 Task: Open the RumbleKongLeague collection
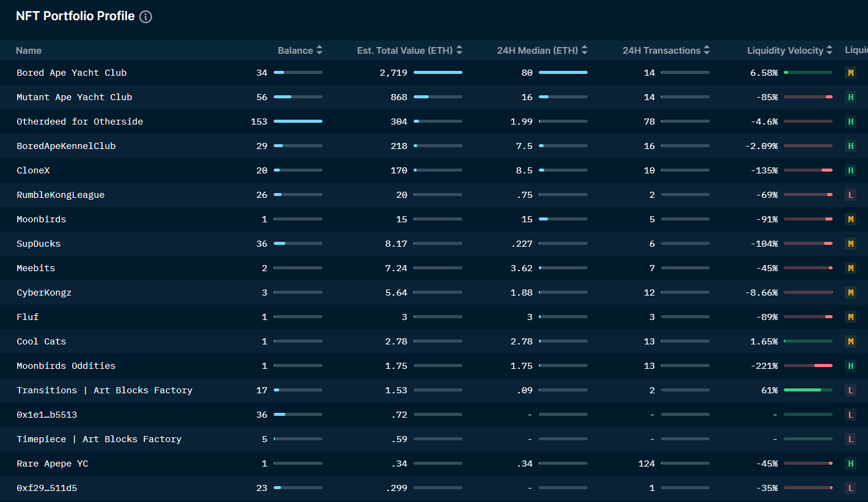point(60,195)
